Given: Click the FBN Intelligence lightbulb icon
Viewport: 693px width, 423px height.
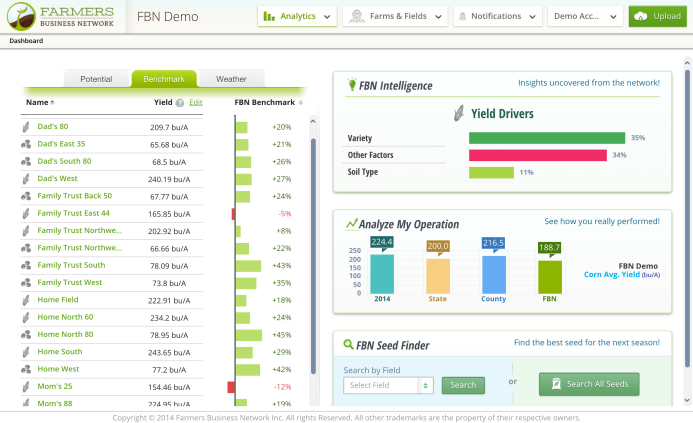Looking at the screenshot, I should coord(352,84).
